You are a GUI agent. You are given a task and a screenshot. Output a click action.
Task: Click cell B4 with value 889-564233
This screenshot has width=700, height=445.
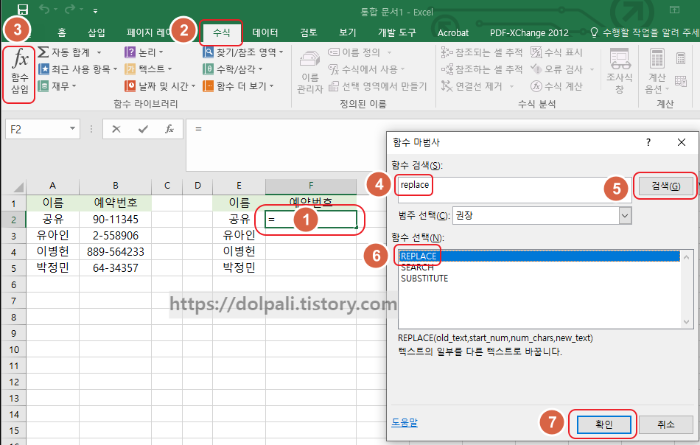point(115,252)
